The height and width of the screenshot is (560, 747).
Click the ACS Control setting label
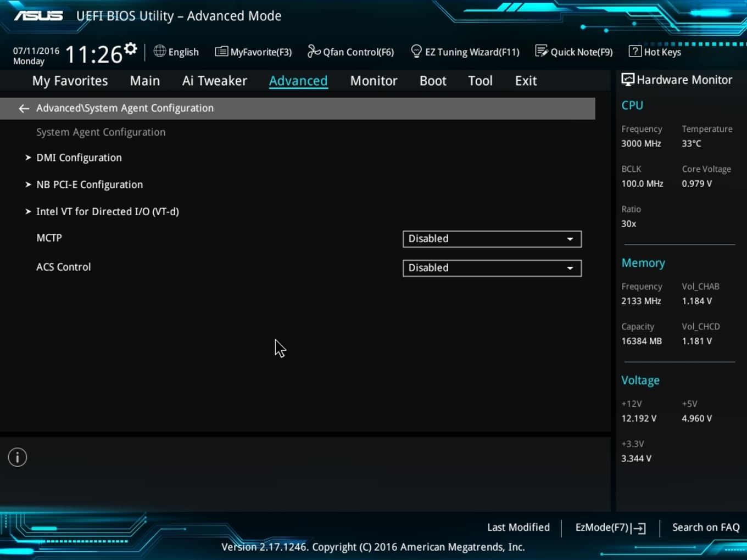[64, 267]
